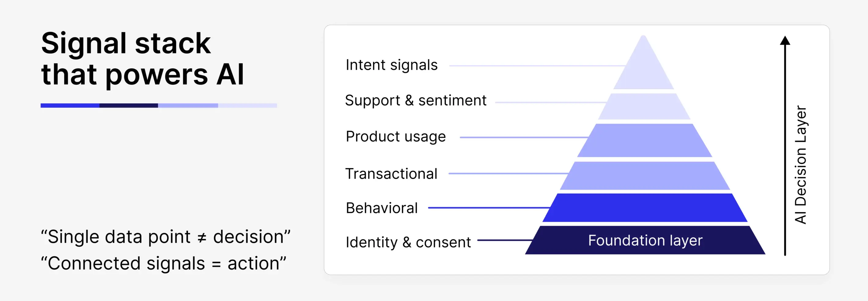Select the Product usage label

pyautogui.click(x=395, y=136)
